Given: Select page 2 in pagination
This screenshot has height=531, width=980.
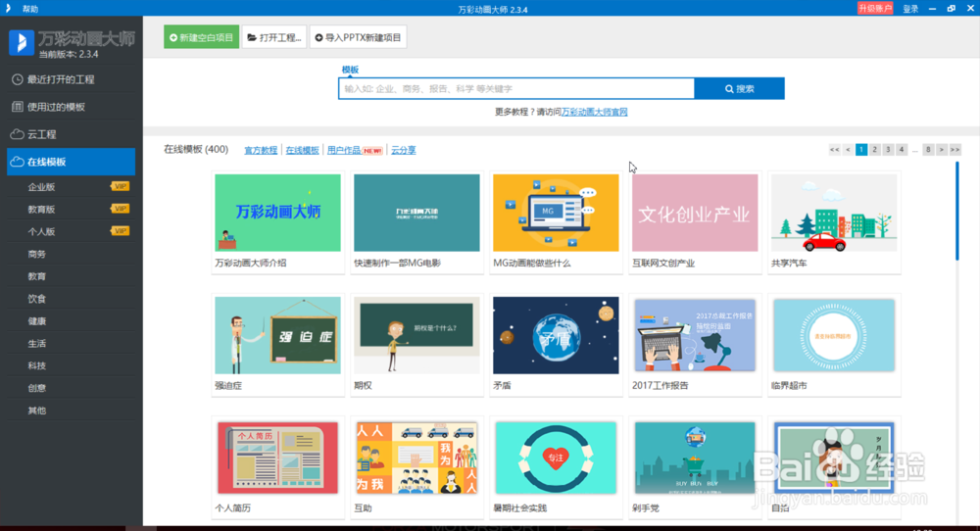Looking at the screenshot, I should tap(875, 149).
